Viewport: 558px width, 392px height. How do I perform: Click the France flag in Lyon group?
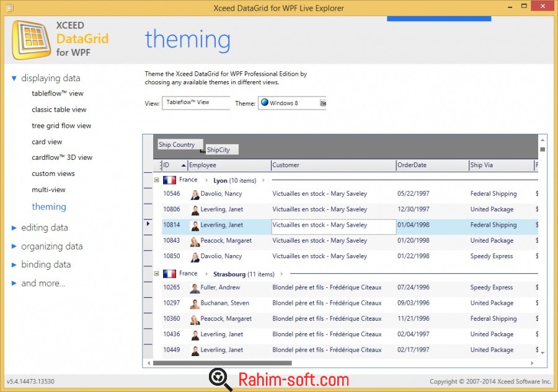click(x=169, y=180)
